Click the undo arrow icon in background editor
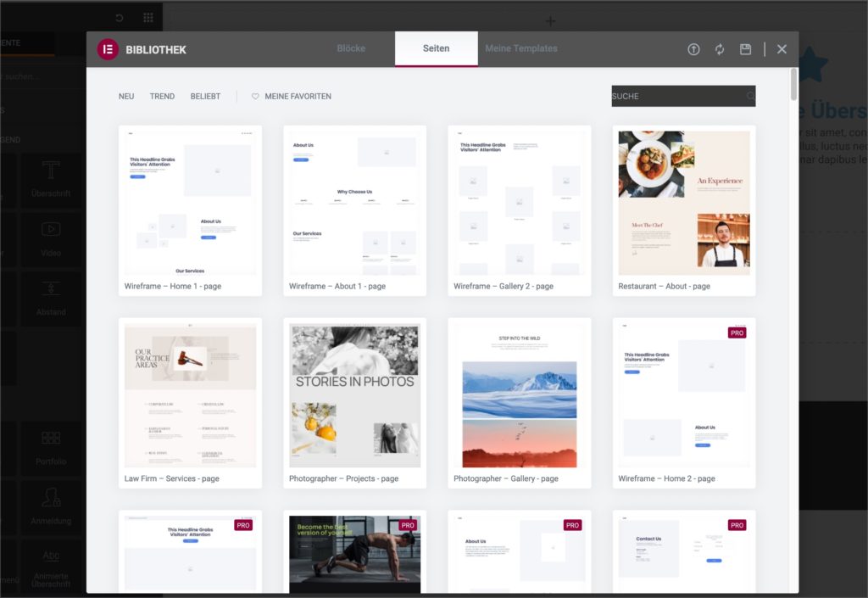The width and height of the screenshot is (868, 598). pyautogui.click(x=119, y=18)
